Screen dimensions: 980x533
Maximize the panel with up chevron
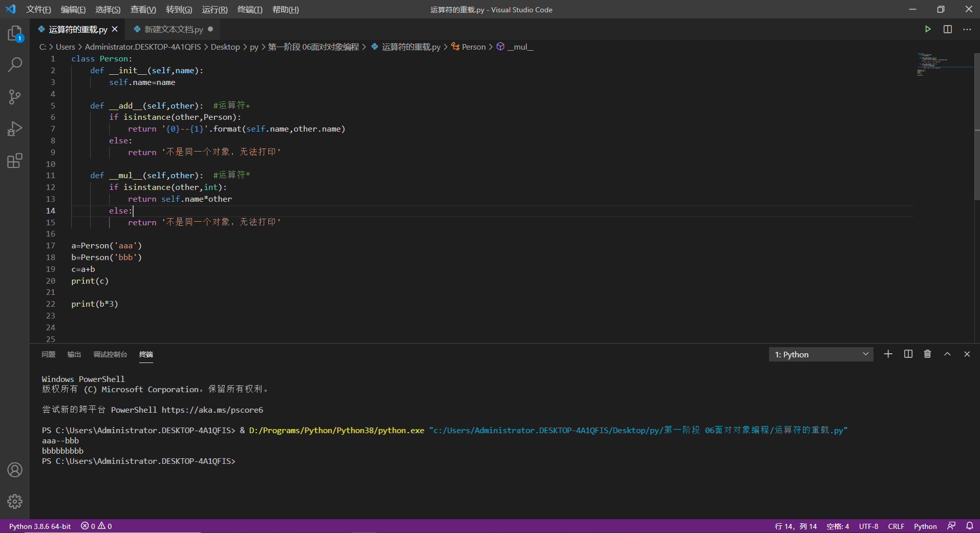pos(947,354)
